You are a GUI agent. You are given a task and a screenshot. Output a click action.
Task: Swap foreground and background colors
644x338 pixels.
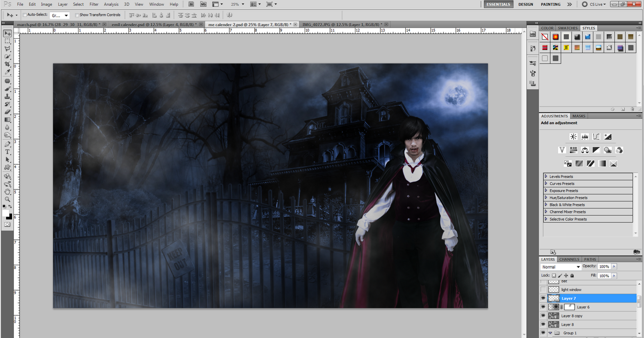point(10,206)
